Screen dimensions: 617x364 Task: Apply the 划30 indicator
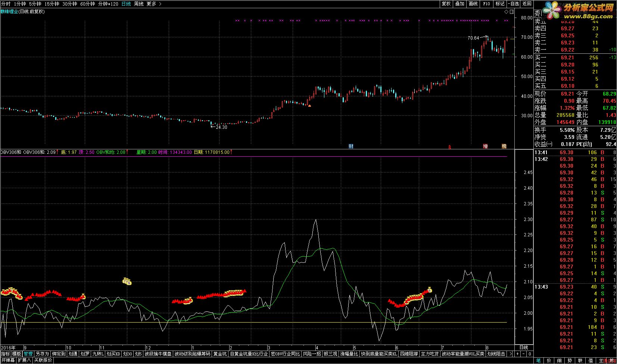pyautogui.click(x=128, y=354)
